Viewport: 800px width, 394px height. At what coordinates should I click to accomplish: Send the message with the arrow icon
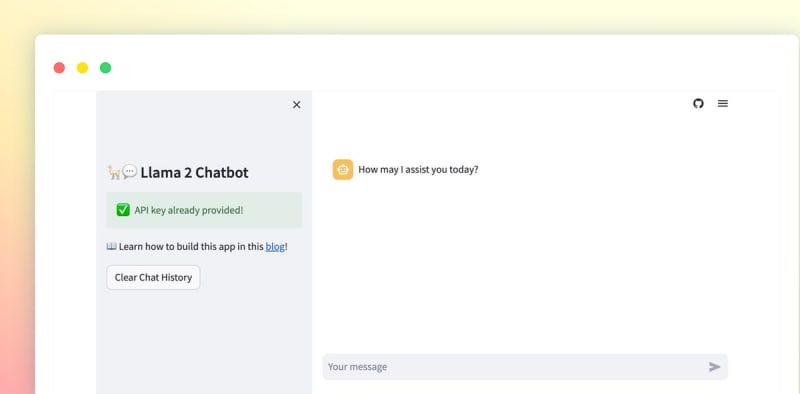point(714,367)
